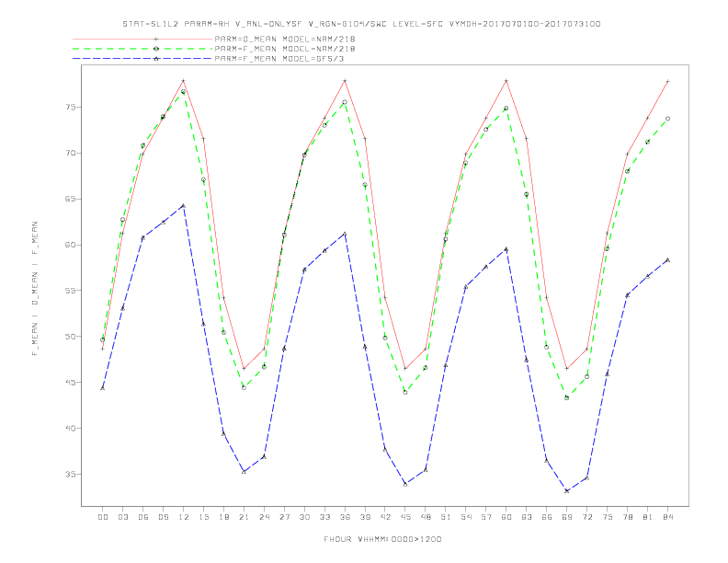Click x-axis forecast hour label 69

point(567,517)
